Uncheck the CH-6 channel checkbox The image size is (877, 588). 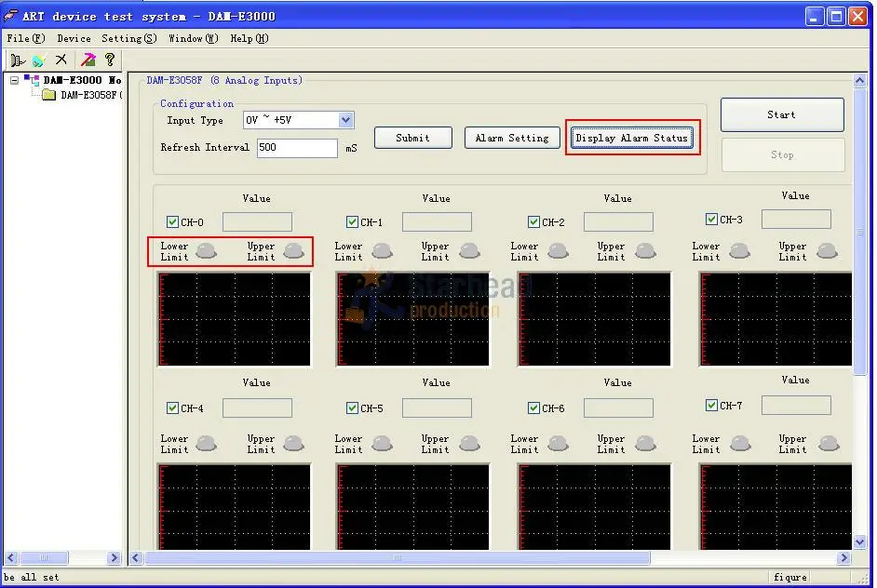tap(533, 408)
